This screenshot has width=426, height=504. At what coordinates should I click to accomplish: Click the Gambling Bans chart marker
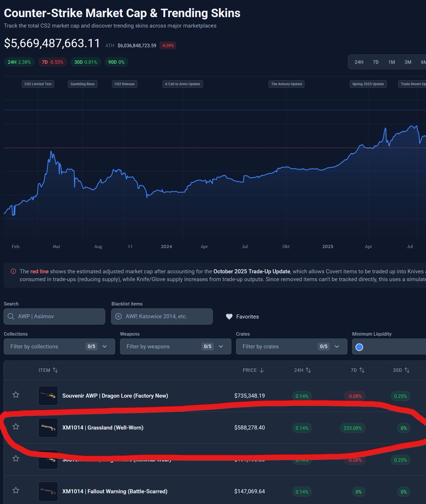(x=82, y=84)
